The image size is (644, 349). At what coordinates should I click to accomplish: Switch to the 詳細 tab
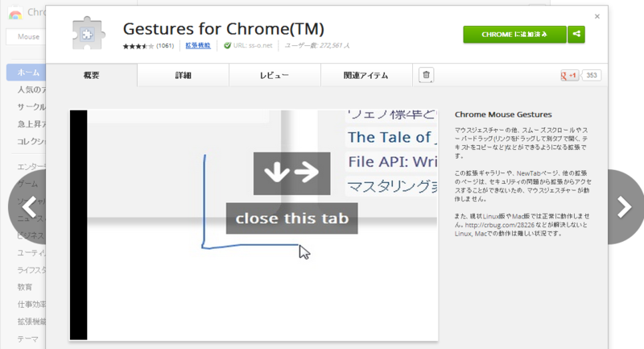[184, 75]
